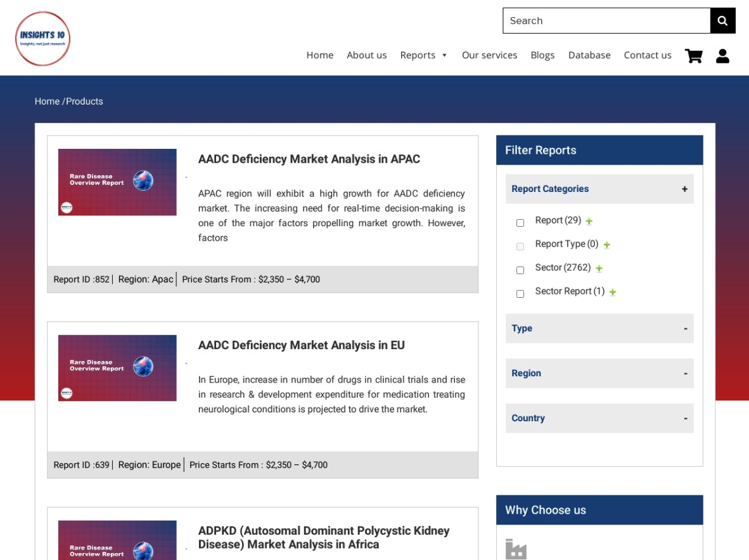749x560 pixels.
Task: Expand the Report Categories section
Action: (684, 188)
